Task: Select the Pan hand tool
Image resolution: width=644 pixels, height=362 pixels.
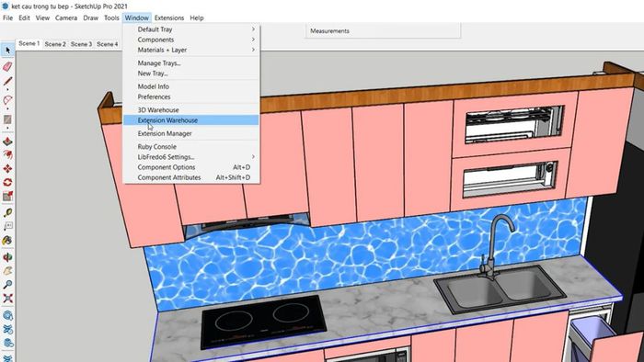Action: pyautogui.click(x=7, y=271)
